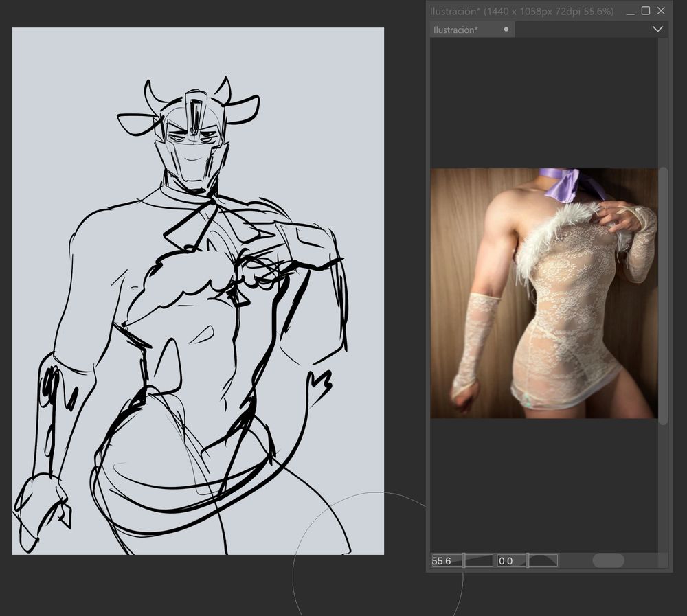Click the zoom slider handle beside 55.6

[x=464, y=561]
